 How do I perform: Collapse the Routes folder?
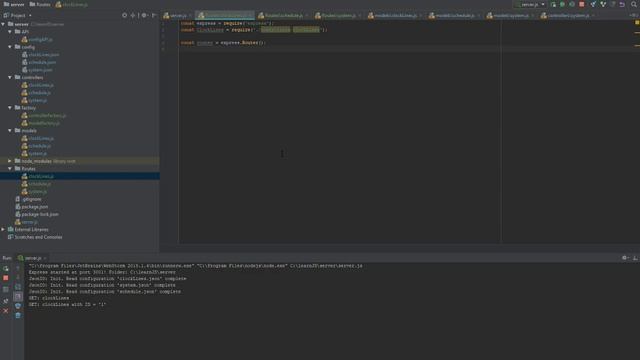pos(10,169)
